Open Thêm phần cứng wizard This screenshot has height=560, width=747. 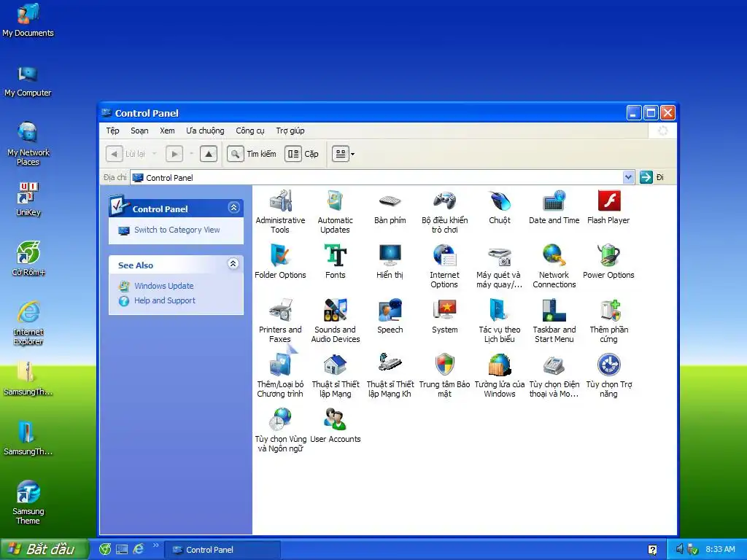[x=608, y=321]
